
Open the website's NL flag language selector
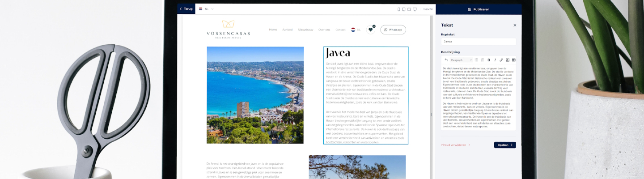point(356,30)
